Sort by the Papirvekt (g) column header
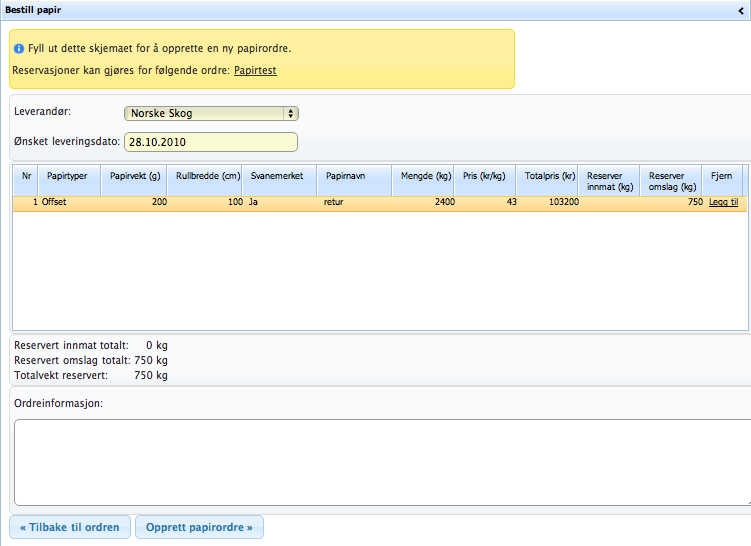The height and width of the screenshot is (546, 751). tap(135, 176)
